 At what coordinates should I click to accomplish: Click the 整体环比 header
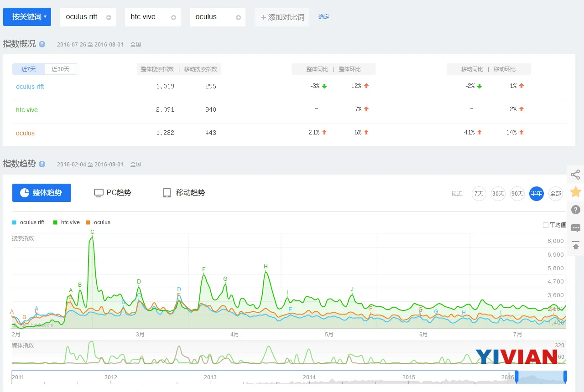(x=349, y=69)
